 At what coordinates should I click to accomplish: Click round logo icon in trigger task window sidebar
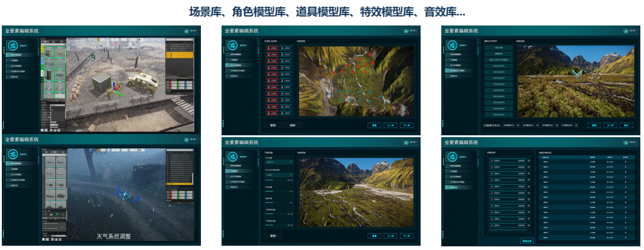452,46
